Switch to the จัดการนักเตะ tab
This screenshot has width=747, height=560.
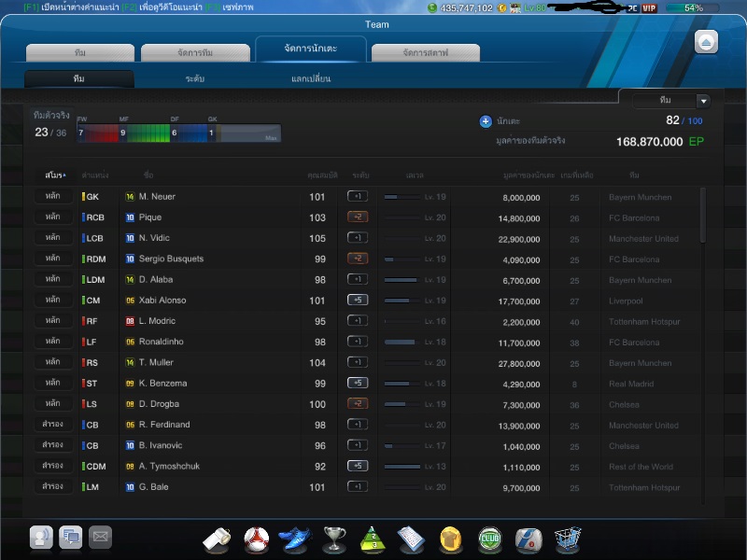pyautogui.click(x=311, y=49)
